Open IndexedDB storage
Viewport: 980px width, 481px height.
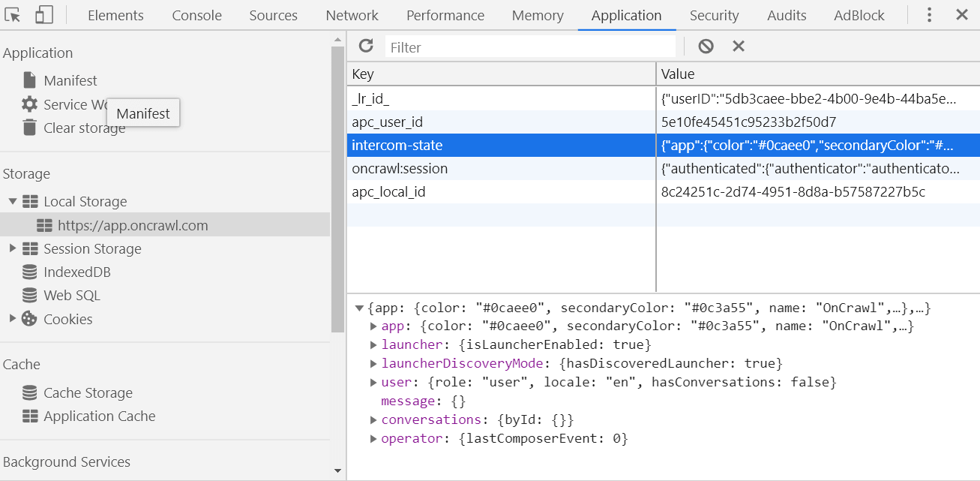point(76,272)
